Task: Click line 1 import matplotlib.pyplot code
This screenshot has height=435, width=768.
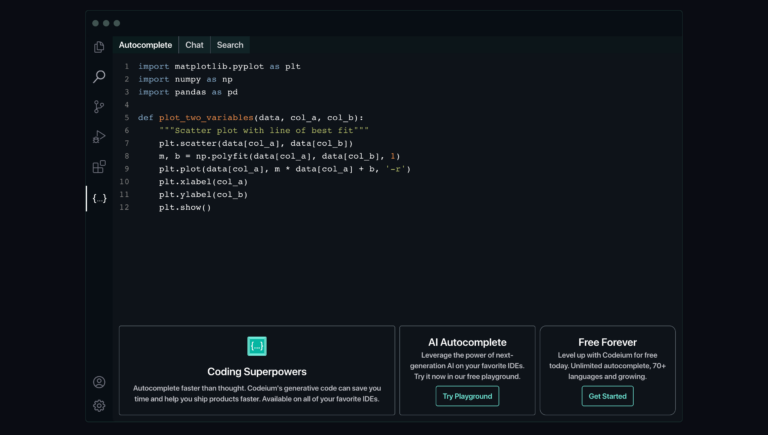Action: pyautogui.click(x=219, y=66)
